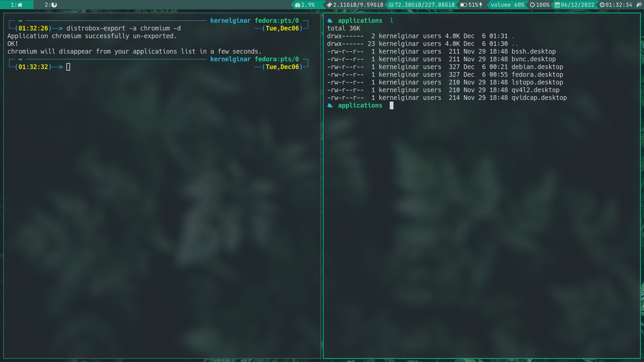This screenshot has height=362, width=644.
Task: Click the disk storage usage icon
Action: [x=391, y=5]
